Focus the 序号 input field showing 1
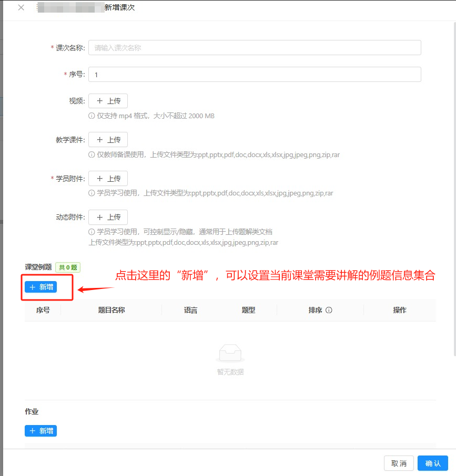The width and height of the screenshot is (456, 476). point(255,75)
